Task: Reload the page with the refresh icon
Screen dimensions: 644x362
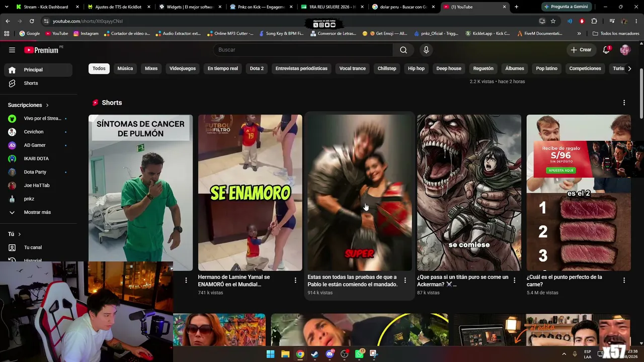Action: [x=32, y=21]
